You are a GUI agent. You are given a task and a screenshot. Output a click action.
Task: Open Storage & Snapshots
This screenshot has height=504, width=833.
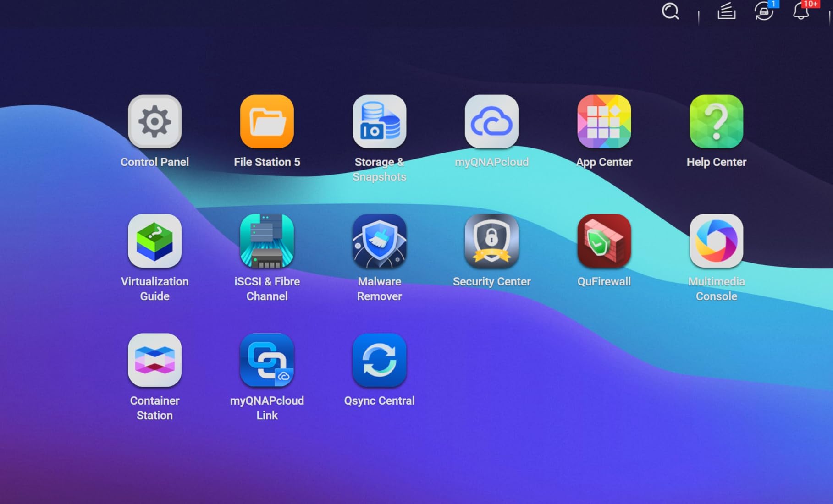click(x=379, y=122)
